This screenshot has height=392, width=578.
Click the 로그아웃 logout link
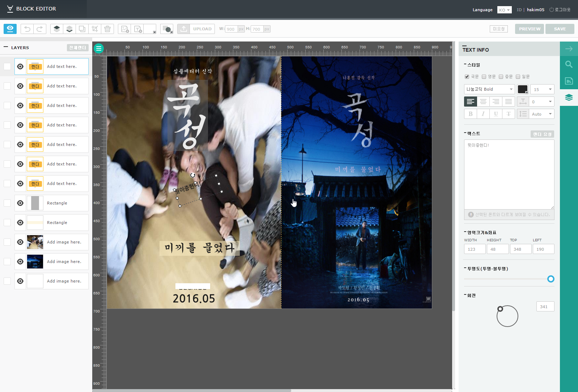pos(560,10)
